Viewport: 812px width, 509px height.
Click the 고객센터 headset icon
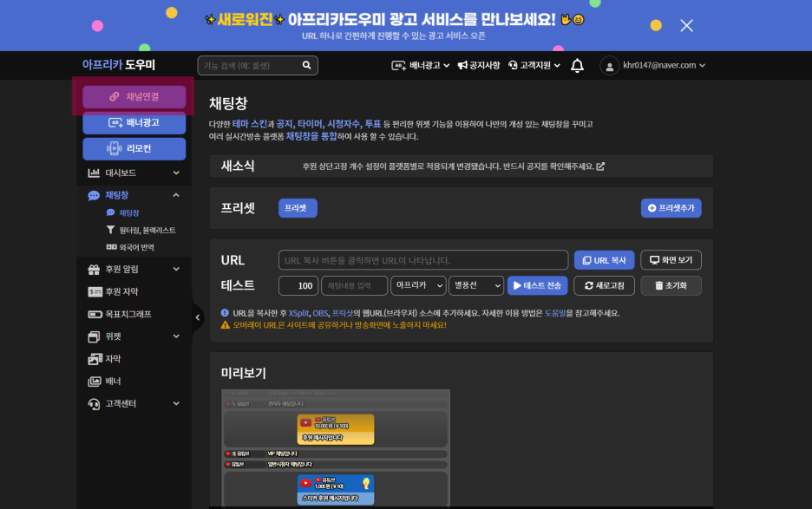click(x=94, y=404)
